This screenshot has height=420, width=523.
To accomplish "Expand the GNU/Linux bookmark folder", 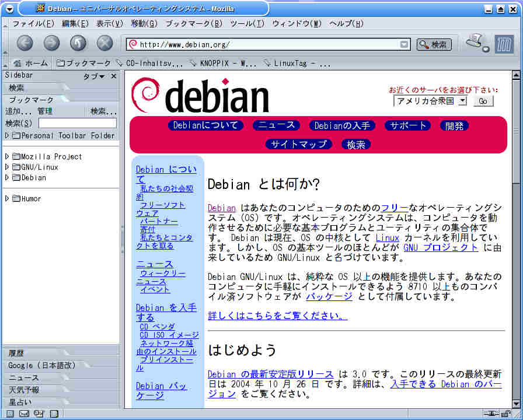I will click(x=6, y=167).
